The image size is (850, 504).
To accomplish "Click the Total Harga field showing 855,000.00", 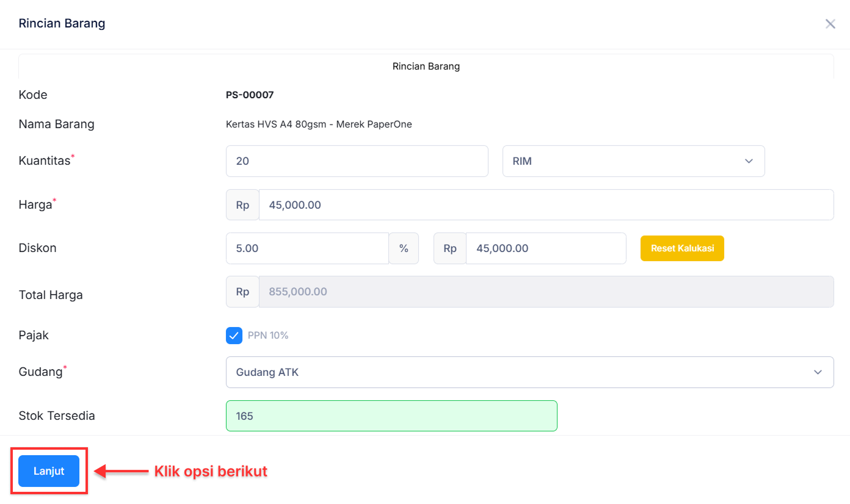I will [x=546, y=292].
